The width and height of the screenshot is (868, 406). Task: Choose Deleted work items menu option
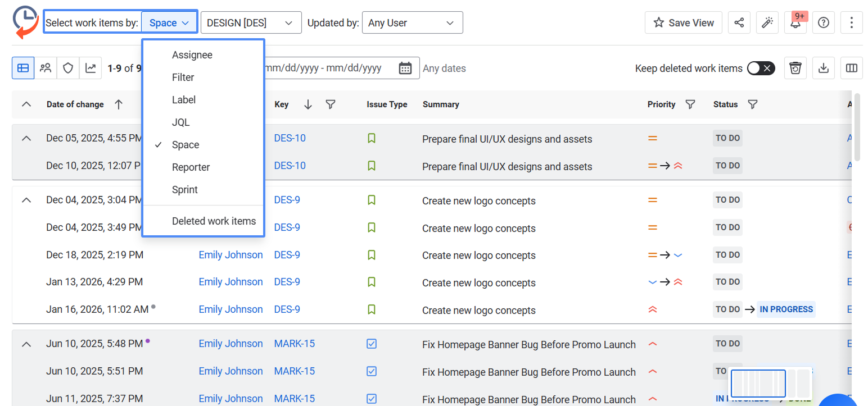[214, 221]
